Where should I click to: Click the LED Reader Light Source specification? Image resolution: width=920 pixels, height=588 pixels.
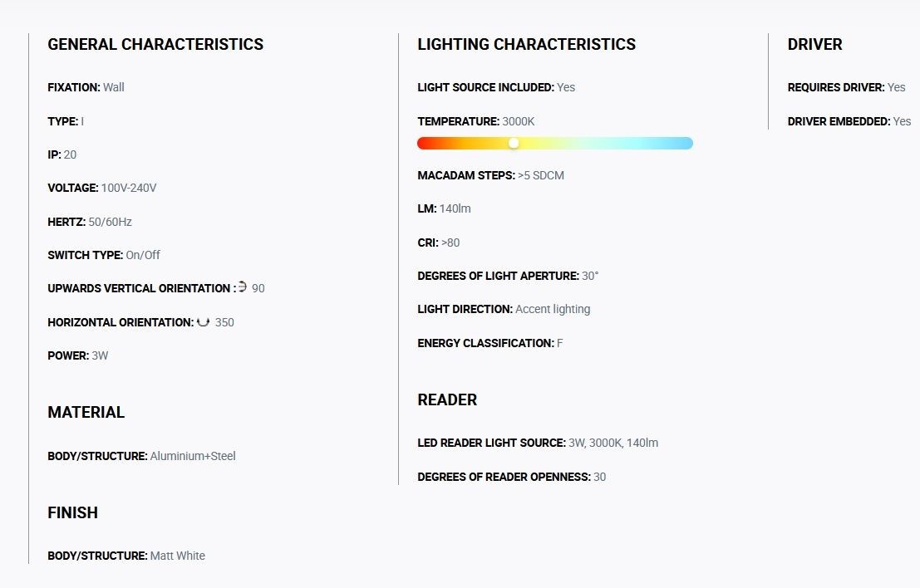click(538, 443)
